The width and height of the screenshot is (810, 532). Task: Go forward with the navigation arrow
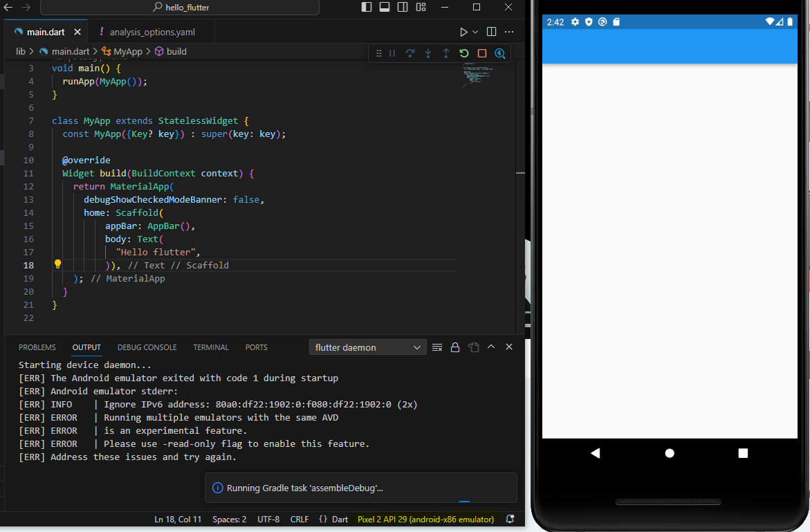click(26, 7)
